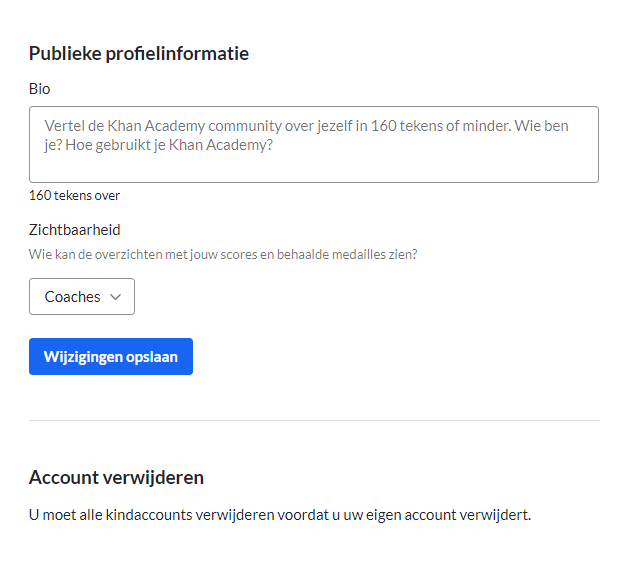Viewport: 642px width, 573px height.
Task: Click the chevron arrow in Coaches dropdown
Action: point(115,297)
